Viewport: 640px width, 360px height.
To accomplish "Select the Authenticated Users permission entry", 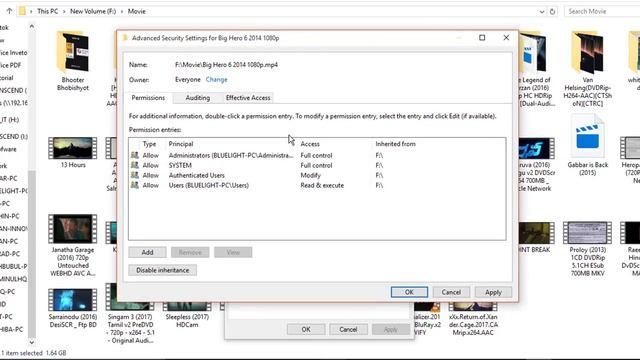I will [317, 175].
